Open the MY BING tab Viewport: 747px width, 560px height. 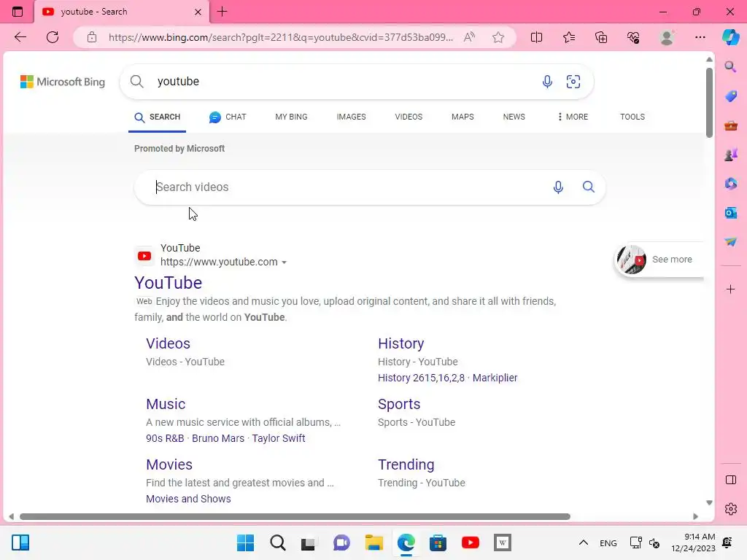(x=291, y=117)
